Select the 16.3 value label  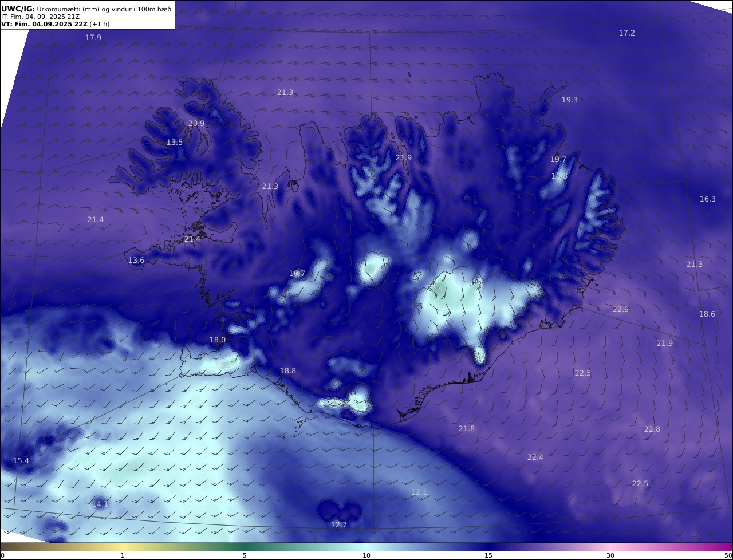[708, 199]
